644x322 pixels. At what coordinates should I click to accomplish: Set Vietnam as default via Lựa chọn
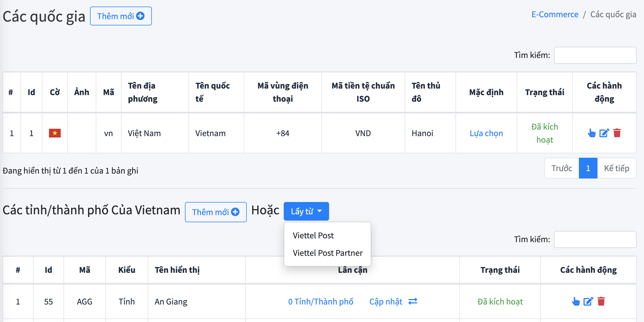click(486, 133)
